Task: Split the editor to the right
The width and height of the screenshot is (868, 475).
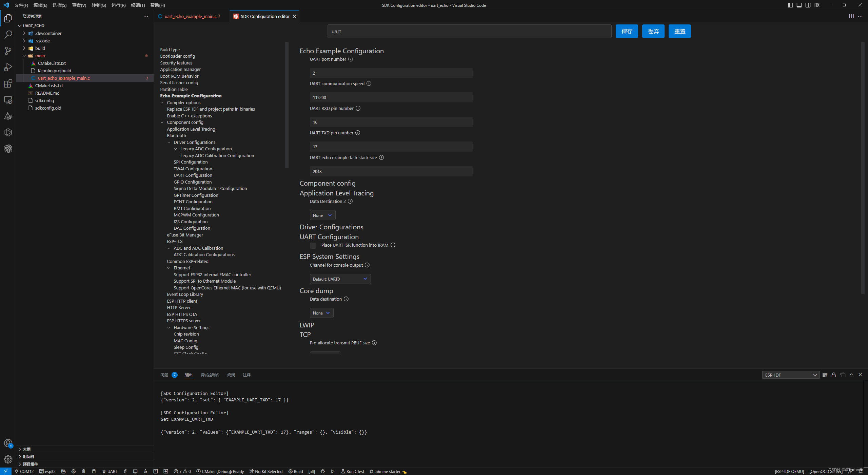Action: point(851,16)
